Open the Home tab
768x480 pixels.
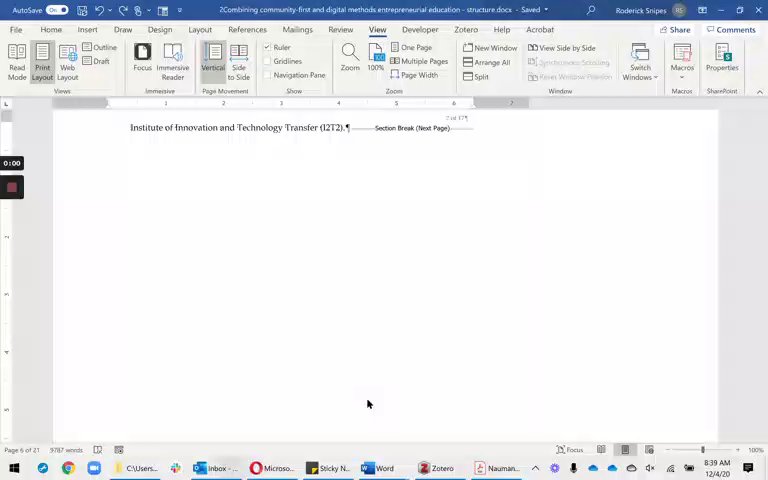click(51, 29)
